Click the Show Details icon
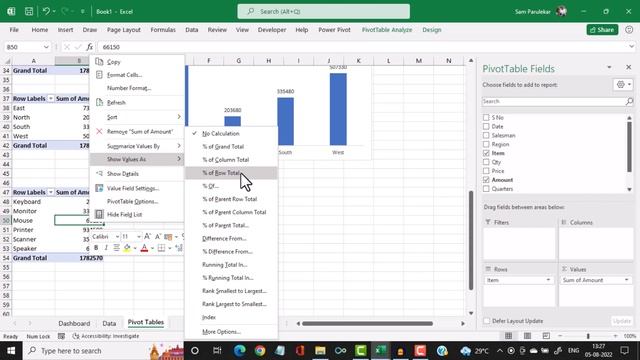Image resolution: width=640 pixels, height=360 pixels. 99,173
